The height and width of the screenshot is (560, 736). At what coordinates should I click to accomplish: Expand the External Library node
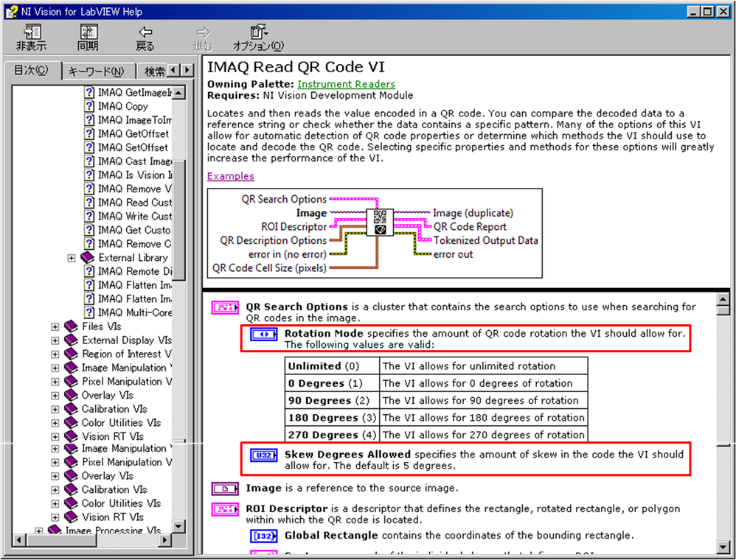pos(72,258)
